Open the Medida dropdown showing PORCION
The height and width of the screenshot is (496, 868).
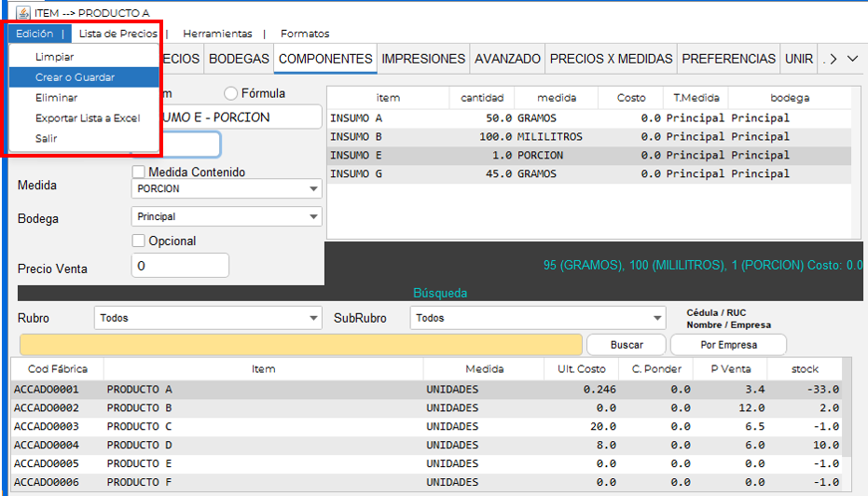tap(227, 189)
